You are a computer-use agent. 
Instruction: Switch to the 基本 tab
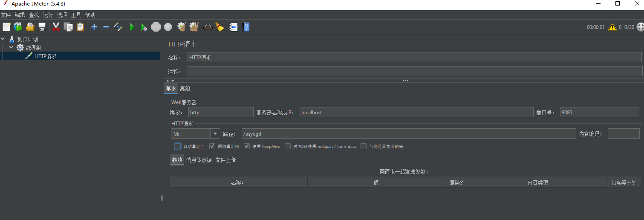pyautogui.click(x=171, y=89)
